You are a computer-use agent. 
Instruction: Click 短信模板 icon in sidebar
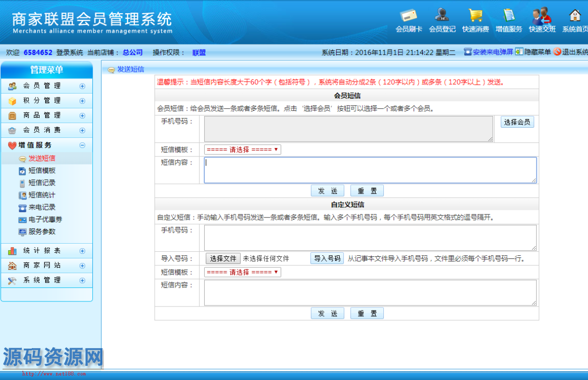tap(22, 171)
